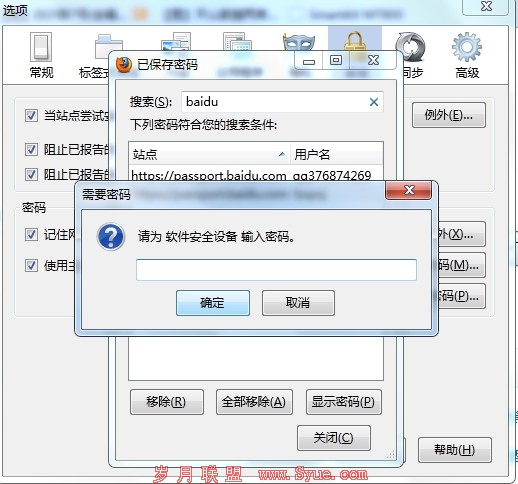Uncheck the 记住网站密码 checkbox
This screenshot has width=518, height=484.
click(31, 235)
